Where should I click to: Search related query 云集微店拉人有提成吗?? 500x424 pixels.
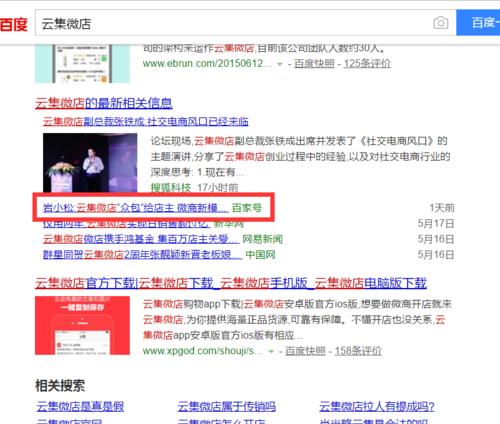[x=377, y=407]
